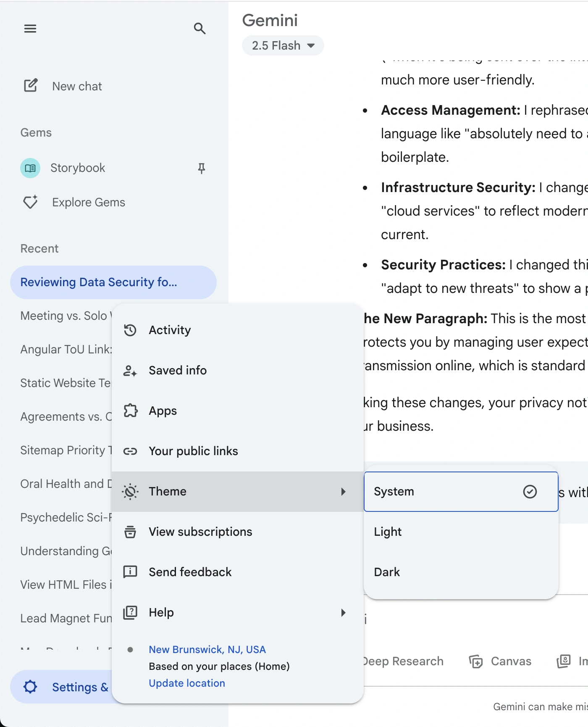Select the System theme option
Screen dimensions: 588x727
[x=460, y=492]
